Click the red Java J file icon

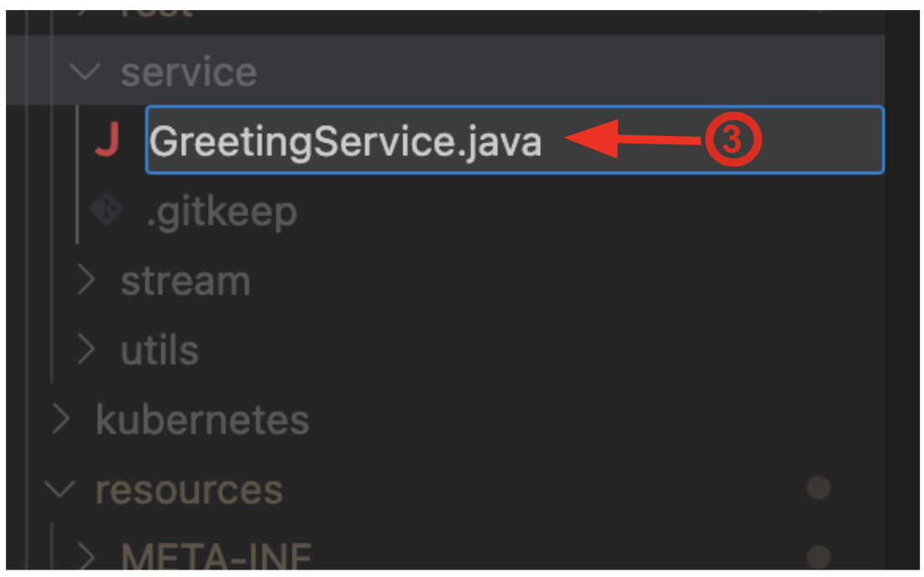(106, 141)
